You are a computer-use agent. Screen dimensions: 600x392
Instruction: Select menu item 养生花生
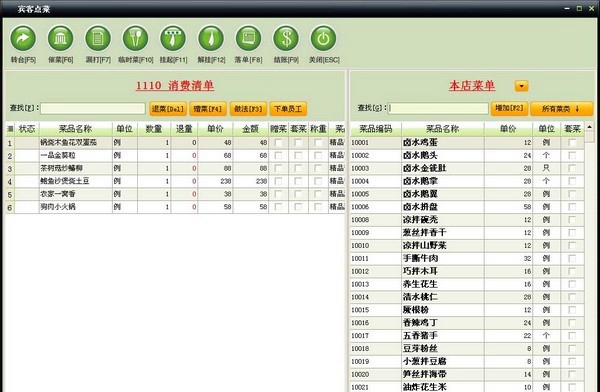click(467, 284)
